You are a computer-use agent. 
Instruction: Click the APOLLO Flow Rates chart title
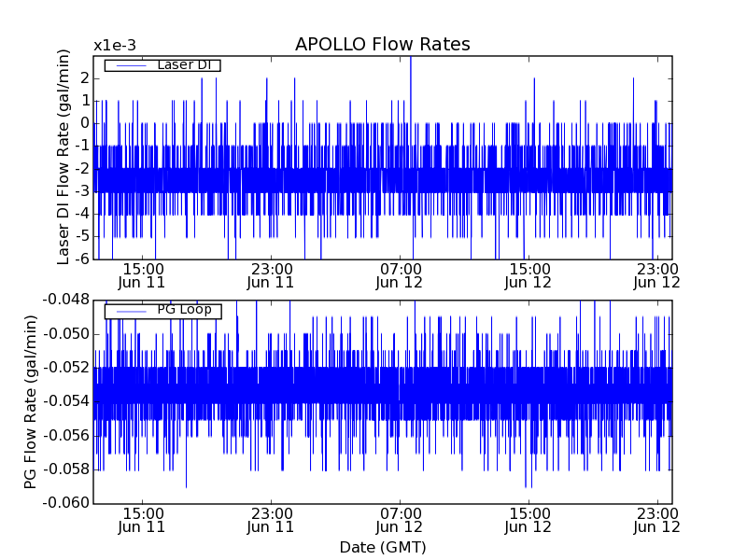coord(382,45)
